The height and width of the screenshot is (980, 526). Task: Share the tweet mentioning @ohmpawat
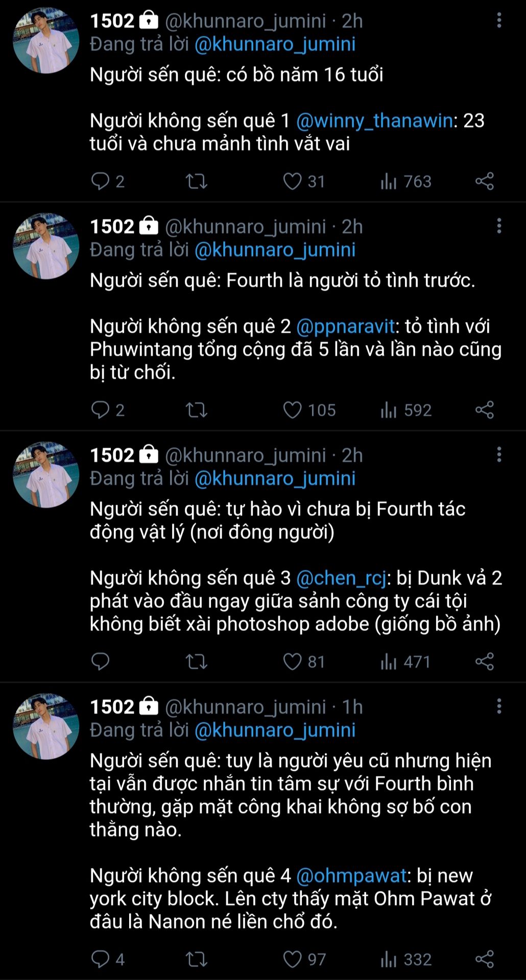click(484, 959)
